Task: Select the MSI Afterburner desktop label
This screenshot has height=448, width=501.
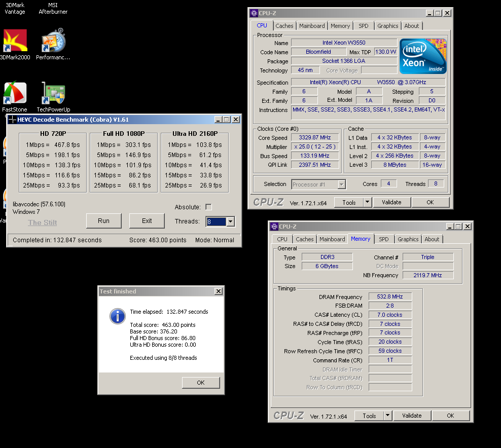Action: [53, 8]
